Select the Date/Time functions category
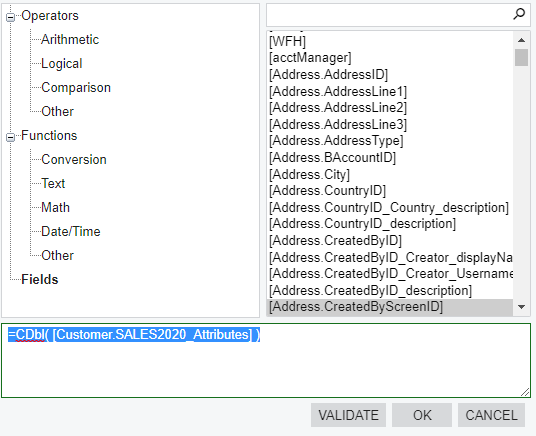536x436 pixels. 71,232
